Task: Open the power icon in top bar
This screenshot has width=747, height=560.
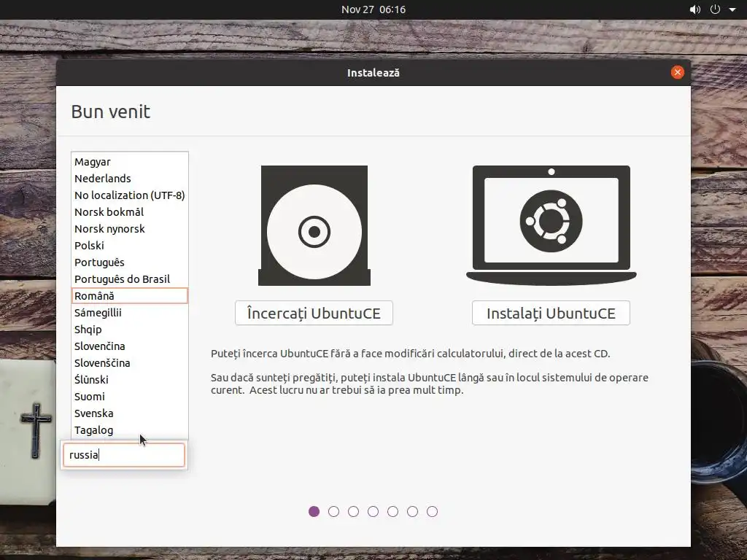Action: click(715, 9)
